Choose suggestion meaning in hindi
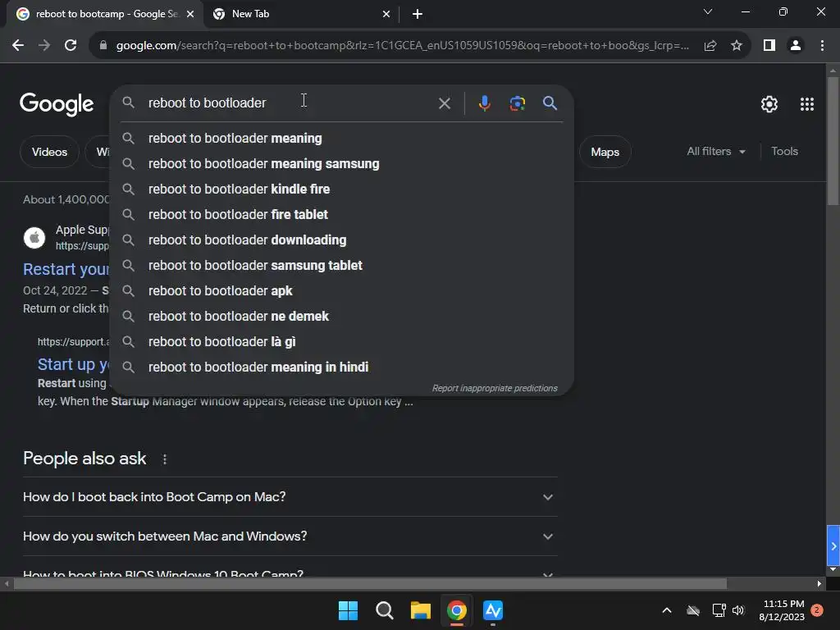The height and width of the screenshot is (630, 840). pyautogui.click(x=342, y=367)
